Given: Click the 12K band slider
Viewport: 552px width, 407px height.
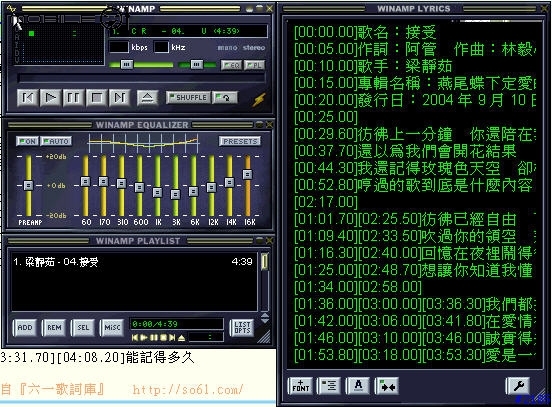Looking at the screenshot, I should click(x=211, y=187).
